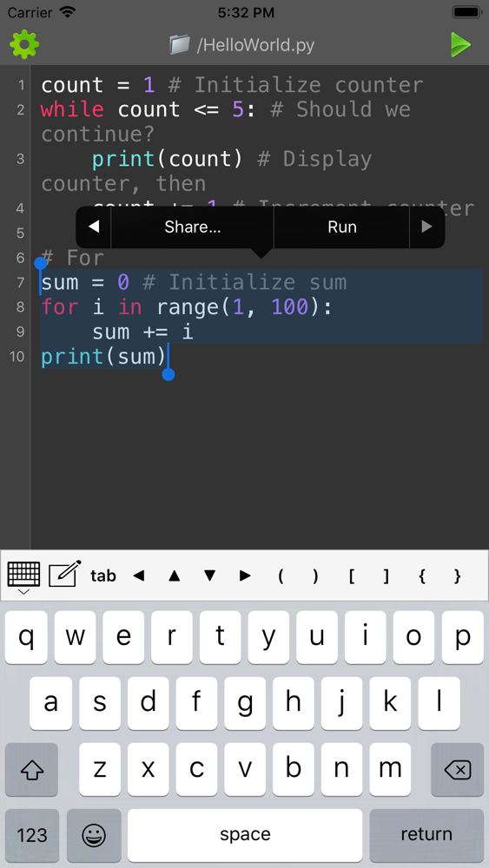This screenshot has height=868, width=489.
Task: Tap 'print(count)' on line 3
Action: (168, 160)
